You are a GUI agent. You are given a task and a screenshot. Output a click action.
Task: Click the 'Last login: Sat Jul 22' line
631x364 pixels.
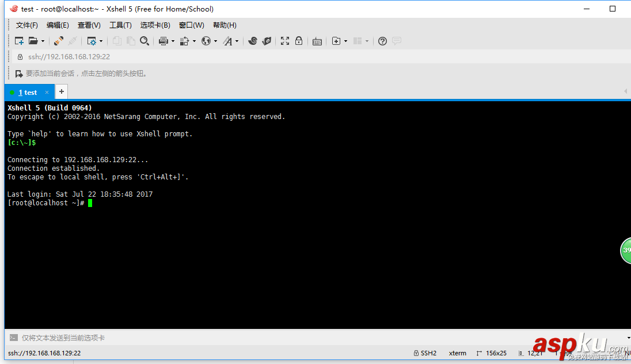(x=80, y=194)
